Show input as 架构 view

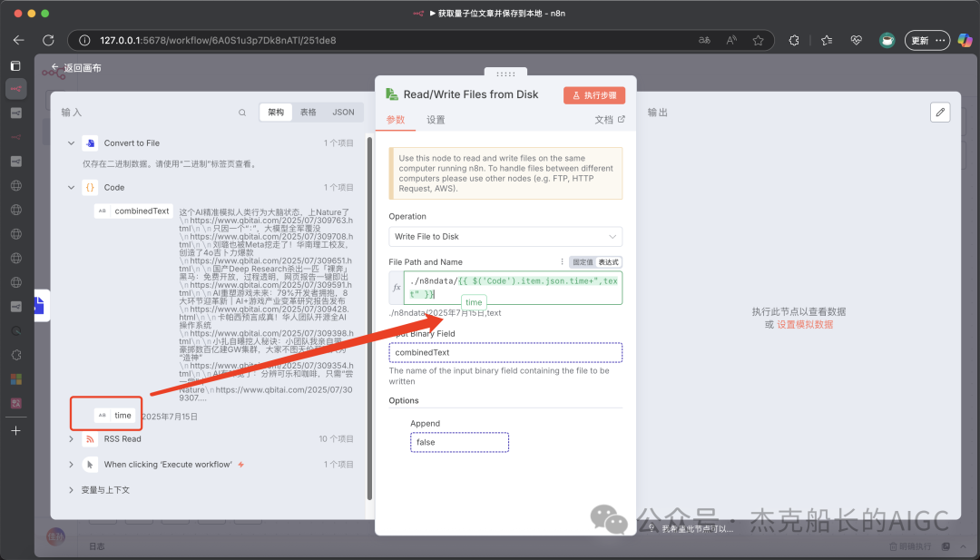tap(276, 112)
